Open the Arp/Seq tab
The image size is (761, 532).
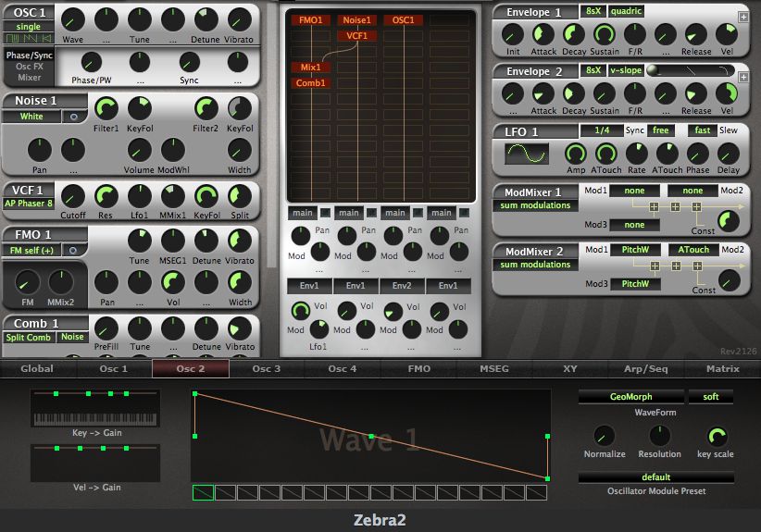tap(646, 368)
